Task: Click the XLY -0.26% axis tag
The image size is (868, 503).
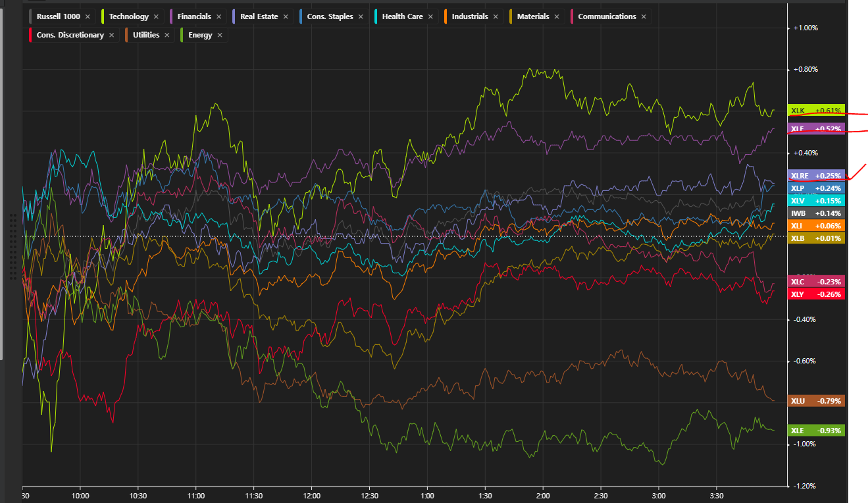Action: [x=815, y=294]
